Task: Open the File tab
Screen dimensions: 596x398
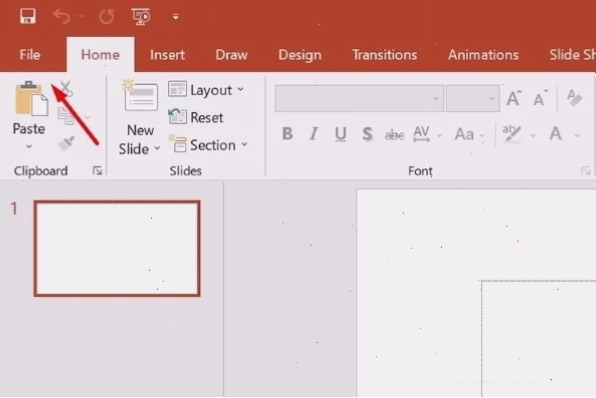Action: pos(30,55)
